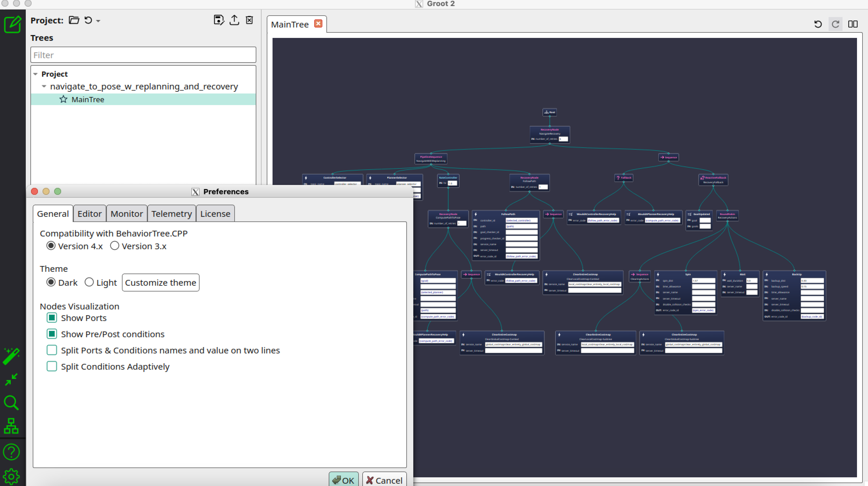Image resolution: width=868 pixels, height=486 pixels.
Task: Select MainTree row in Trees list
Action: coord(143,99)
